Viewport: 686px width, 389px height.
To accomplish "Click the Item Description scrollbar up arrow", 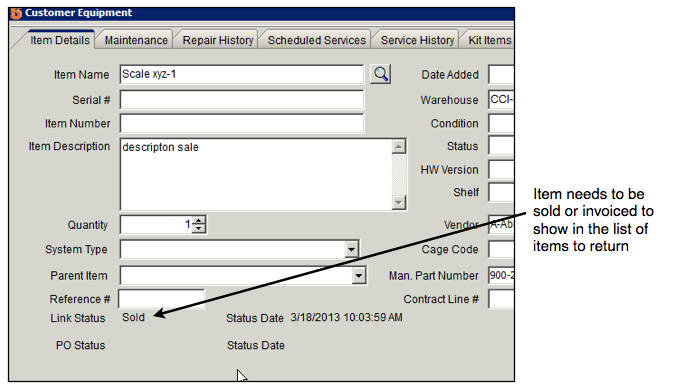I will (399, 147).
